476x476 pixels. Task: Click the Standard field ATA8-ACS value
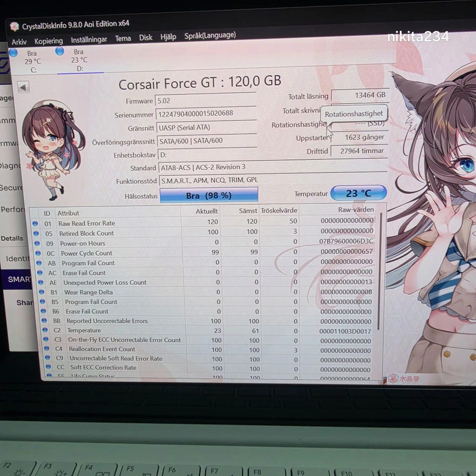[x=273, y=167]
